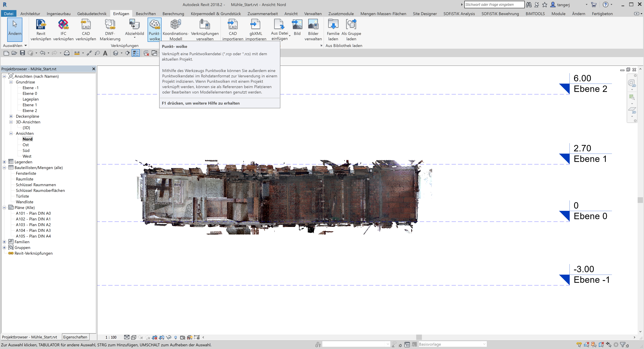This screenshot has height=349, width=644.
Task: Toggle select links option in status bar
Action: tap(579, 345)
